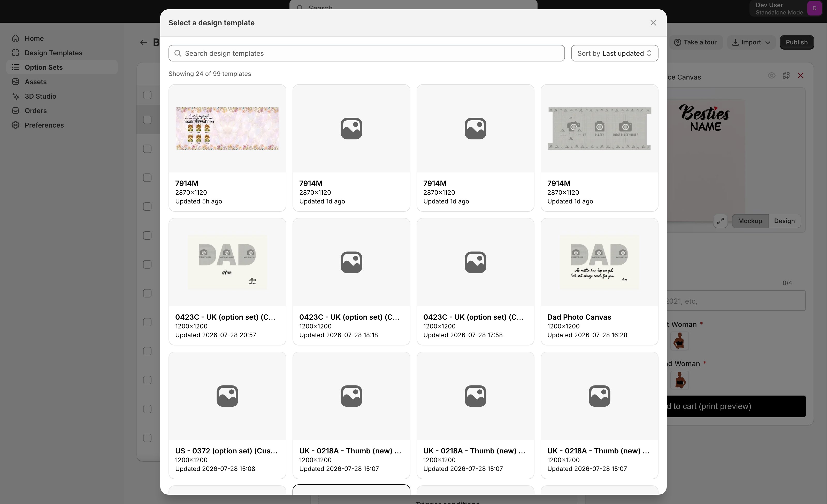The height and width of the screenshot is (504, 827).
Task: Tick the seventh checkbox in the background table
Action: [x=147, y=264]
